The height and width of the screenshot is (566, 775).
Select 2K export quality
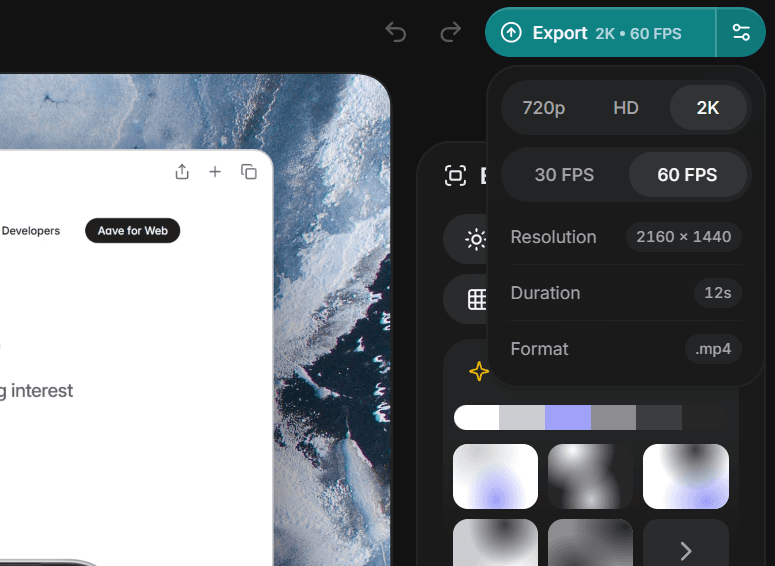[x=708, y=108]
